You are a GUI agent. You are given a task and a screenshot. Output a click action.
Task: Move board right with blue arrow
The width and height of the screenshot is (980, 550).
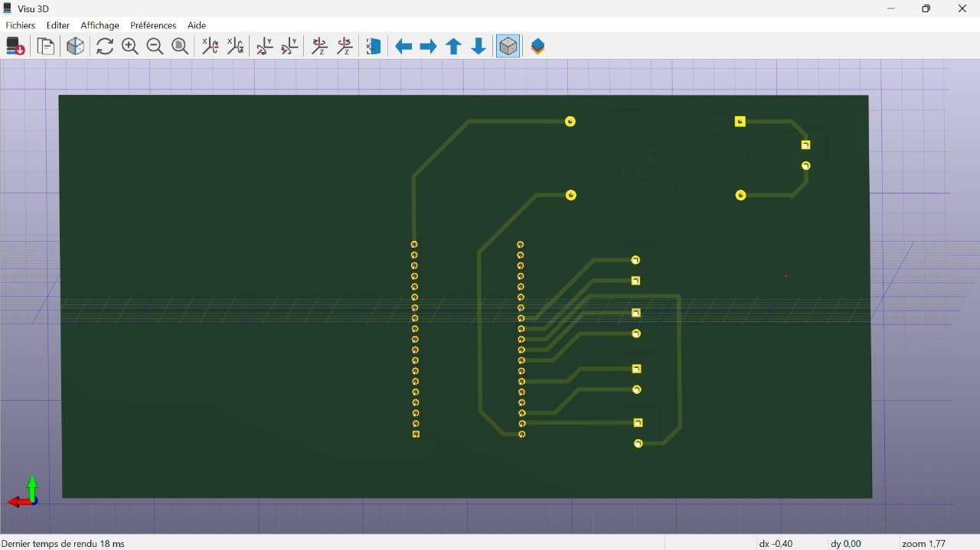coord(428,47)
